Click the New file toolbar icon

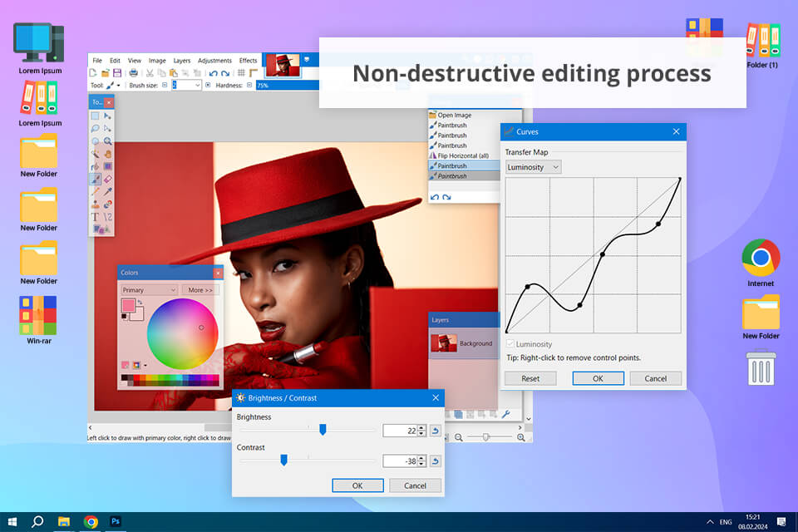(93, 73)
